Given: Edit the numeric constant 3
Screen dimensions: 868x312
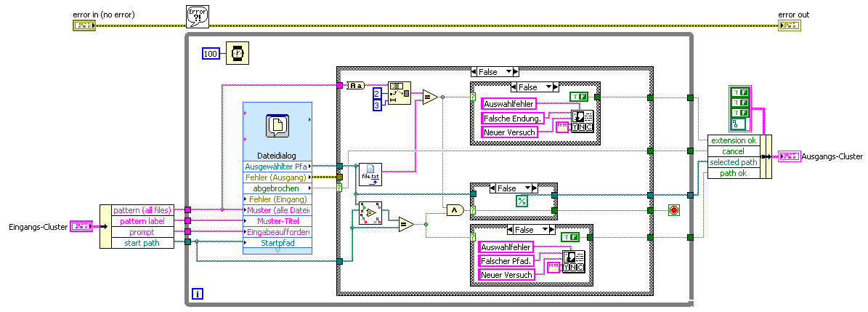Looking at the screenshot, I should coord(377,105).
